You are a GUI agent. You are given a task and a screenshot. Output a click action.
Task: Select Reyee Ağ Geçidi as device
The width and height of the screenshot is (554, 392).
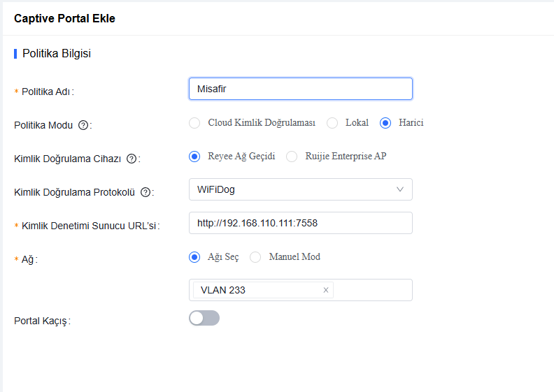point(194,157)
